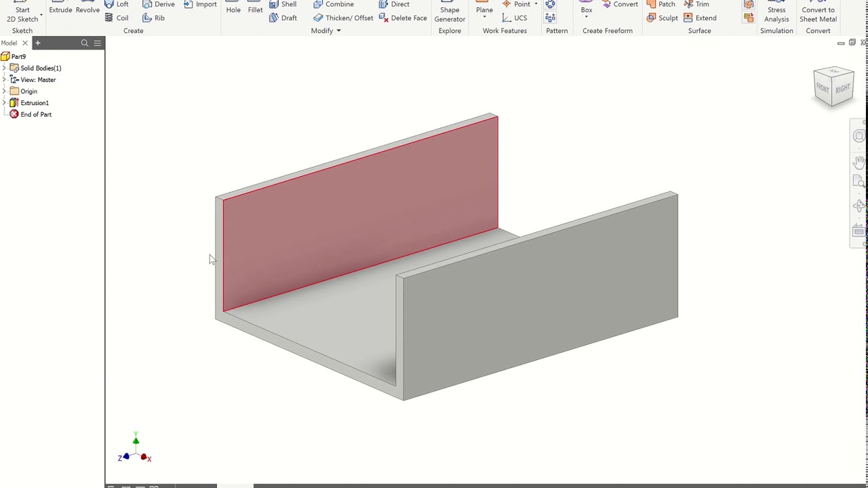Create a work Plane

pyautogui.click(x=484, y=7)
